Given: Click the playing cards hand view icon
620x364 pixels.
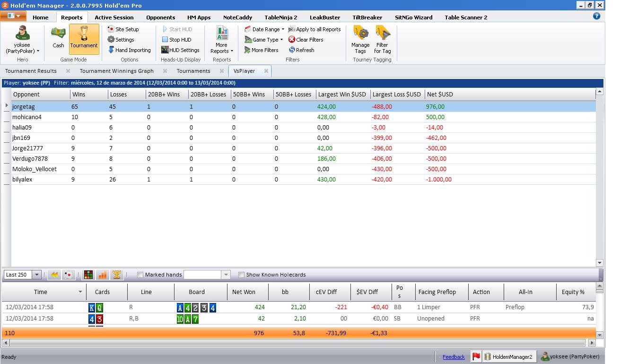Looking at the screenshot, I should coord(69,275).
